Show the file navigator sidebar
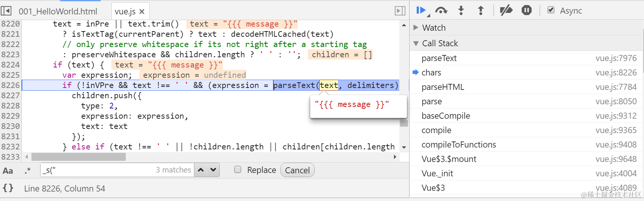Image resolution: width=644 pixels, height=201 pixels. point(6,11)
